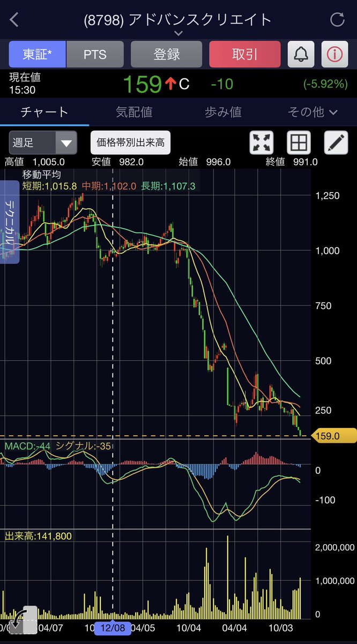Open the chart grid layout icon

pos(299,143)
